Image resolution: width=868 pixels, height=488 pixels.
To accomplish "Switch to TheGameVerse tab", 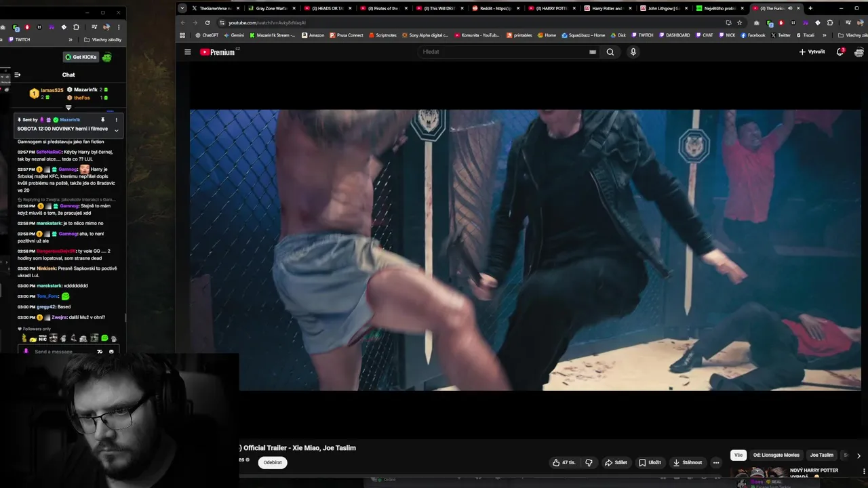I will 216,8.
